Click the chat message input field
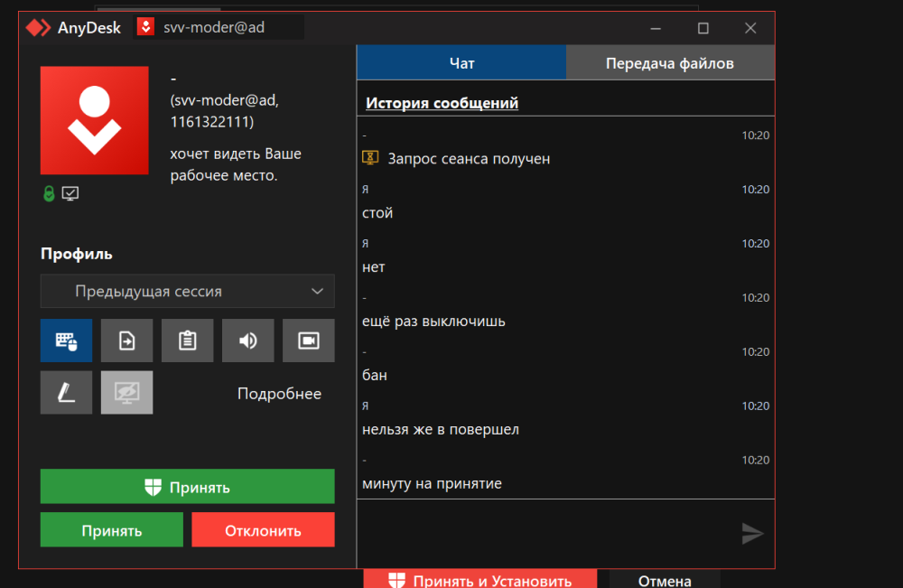This screenshot has height=588, width=903. pyautogui.click(x=547, y=533)
